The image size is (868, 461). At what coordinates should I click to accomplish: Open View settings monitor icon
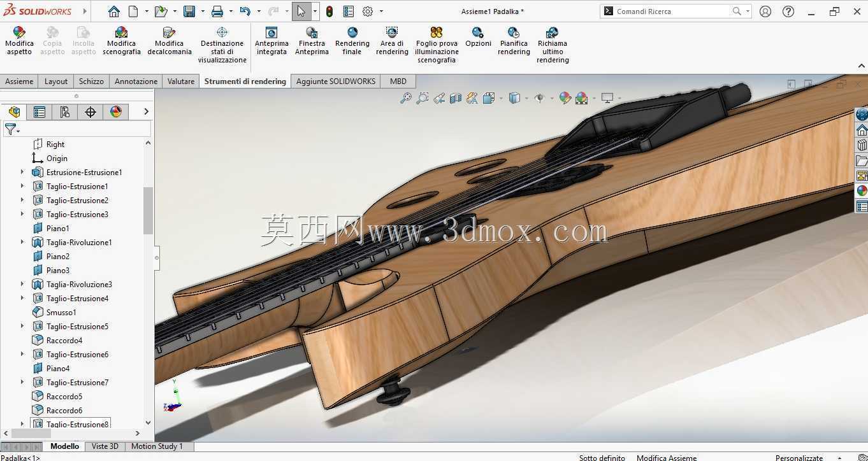pos(607,98)
